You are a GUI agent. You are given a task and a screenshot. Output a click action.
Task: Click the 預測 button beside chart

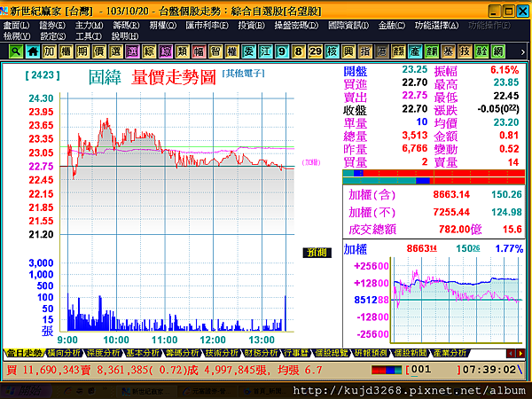click(x=317, y=253)
